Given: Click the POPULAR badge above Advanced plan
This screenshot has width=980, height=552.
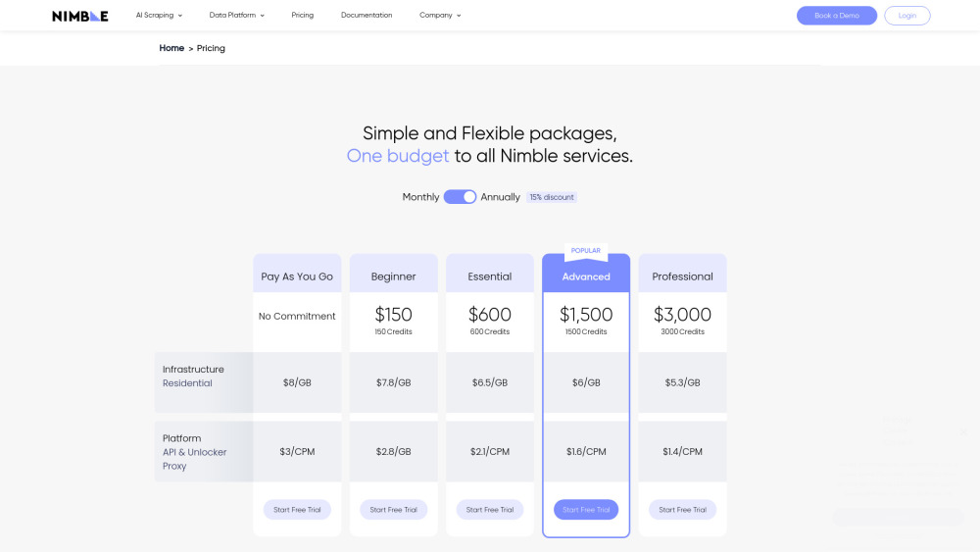Looking at the screenshot, I should click(585, 251).
